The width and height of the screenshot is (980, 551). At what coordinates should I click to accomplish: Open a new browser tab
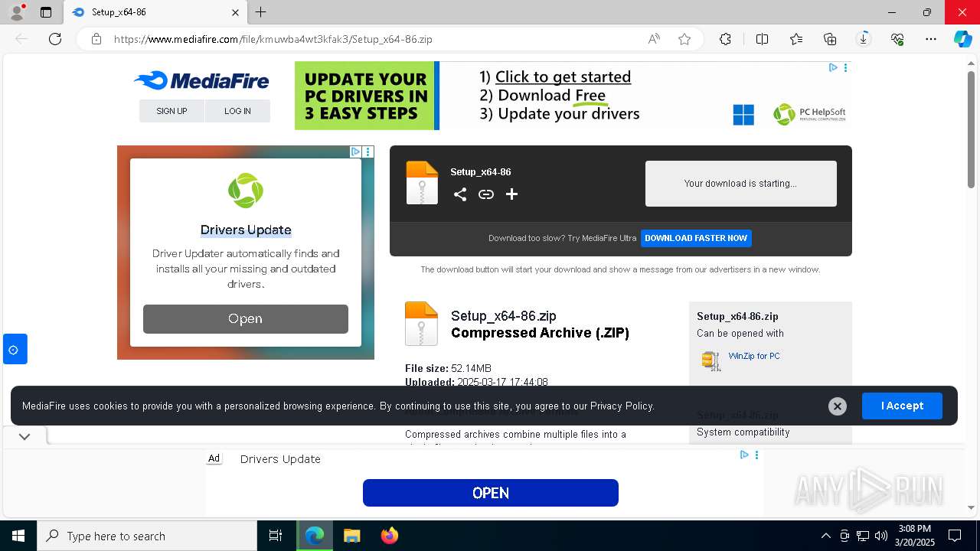pyautogui.click(x=260, y=12)
